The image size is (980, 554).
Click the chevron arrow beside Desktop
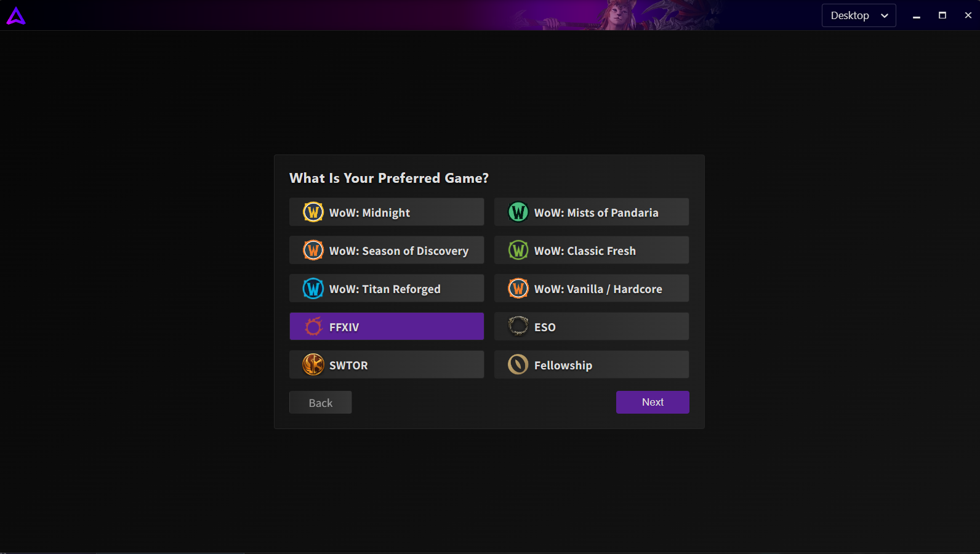(885, 16)
